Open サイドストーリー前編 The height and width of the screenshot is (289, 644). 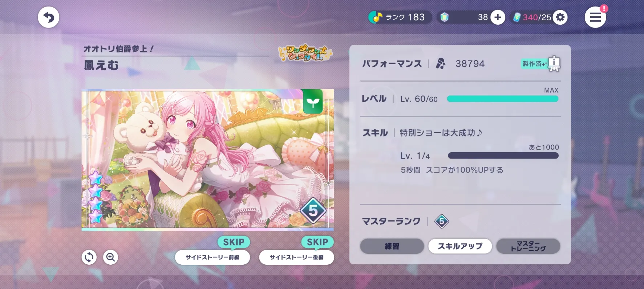point(212,257)
